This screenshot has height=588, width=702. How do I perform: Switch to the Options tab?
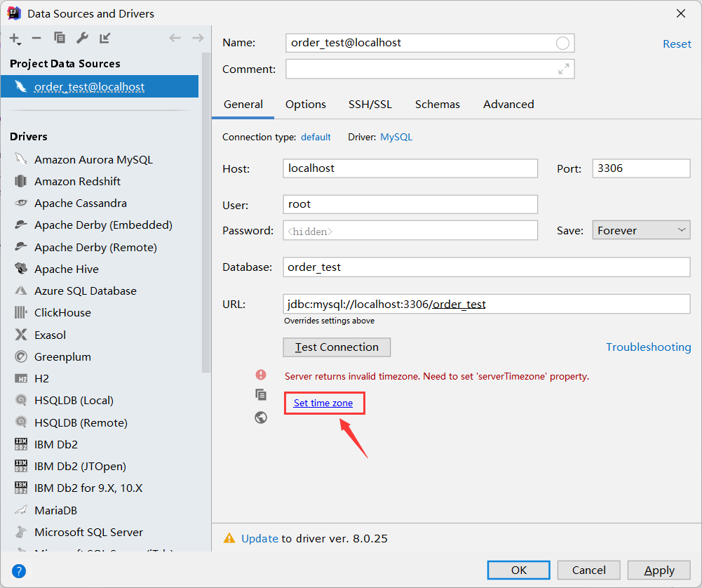[x=306, y=105]
